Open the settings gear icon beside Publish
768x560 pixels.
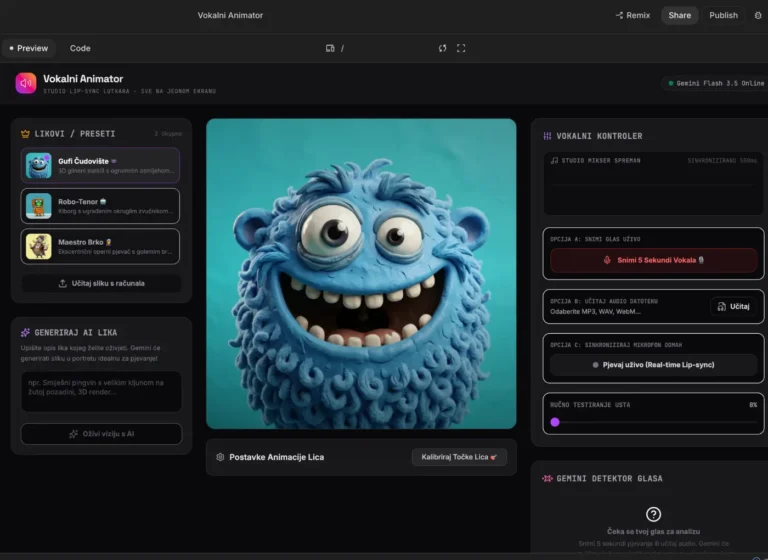pos(758,15)
